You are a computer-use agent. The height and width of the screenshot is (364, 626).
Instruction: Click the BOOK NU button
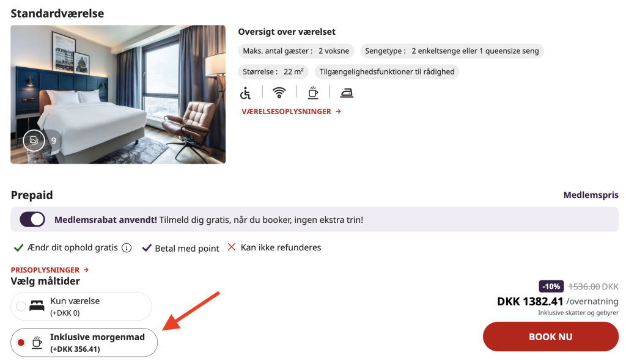pos(551,337)
